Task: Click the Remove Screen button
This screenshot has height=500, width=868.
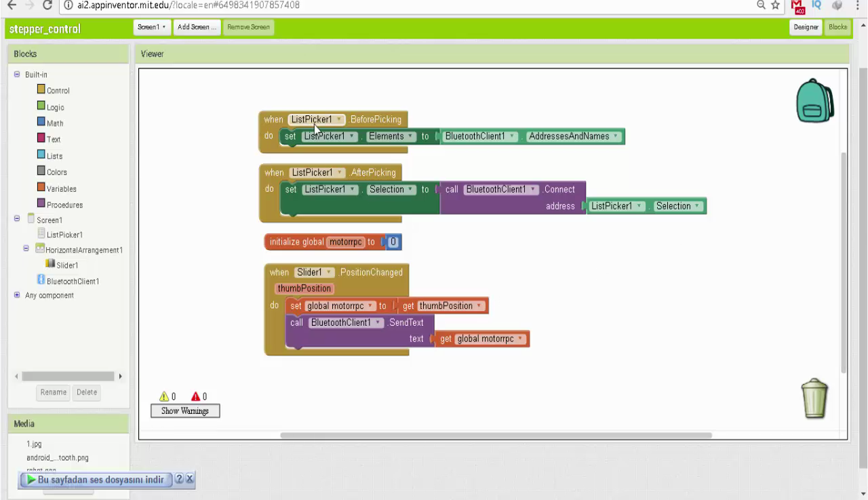Action: (x=249, y=27)
